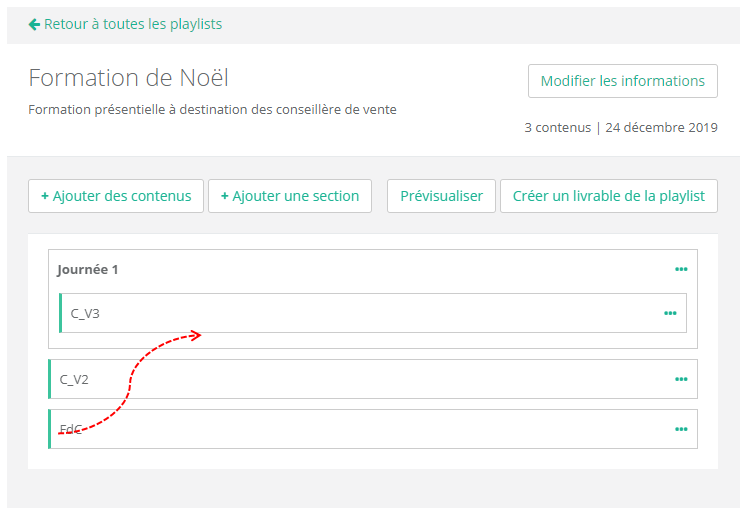
Task: Click the Modifier les informations button
Action: 622,81
